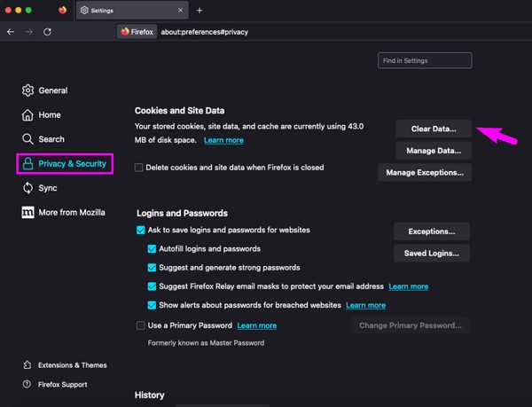Click the Find in Settings search box
Image resolution: width=532 pixels, height=407 pixels.
tap(425, 60)
